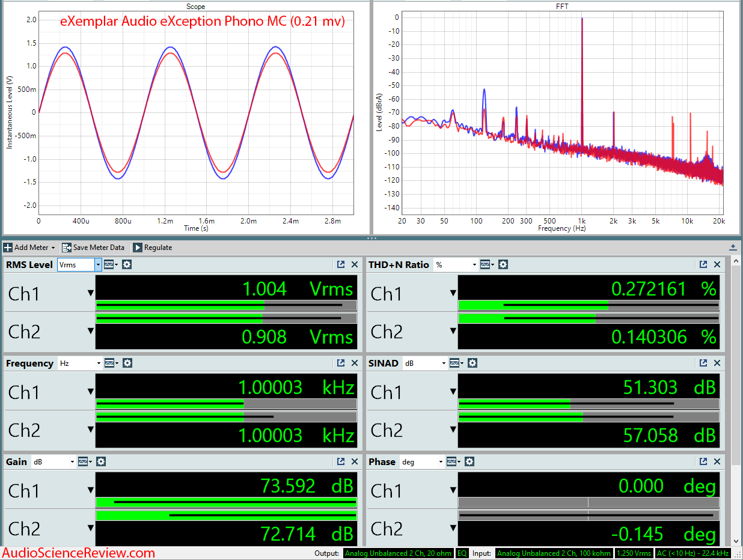Expand Ch2 arrow in RMS Level meter
Viewport: 743px width, 560px height.
tap(91, 331)
